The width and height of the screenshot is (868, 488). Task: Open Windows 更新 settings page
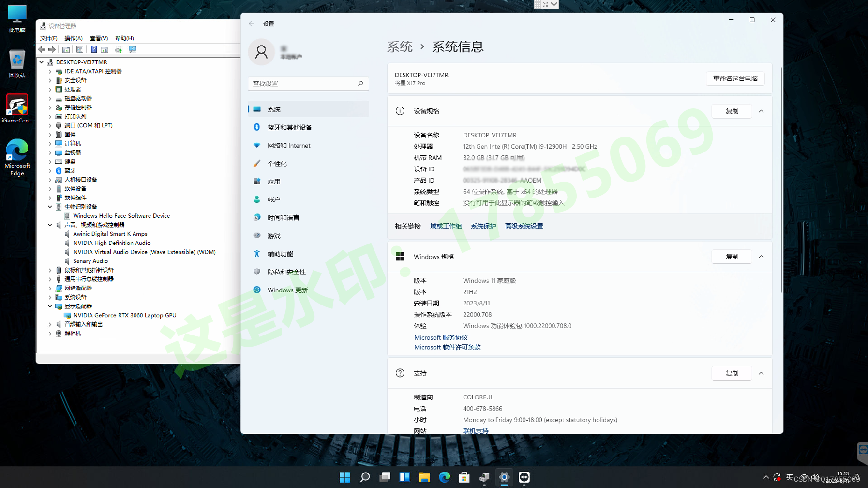pyautogui.click(x=308, y=290)
